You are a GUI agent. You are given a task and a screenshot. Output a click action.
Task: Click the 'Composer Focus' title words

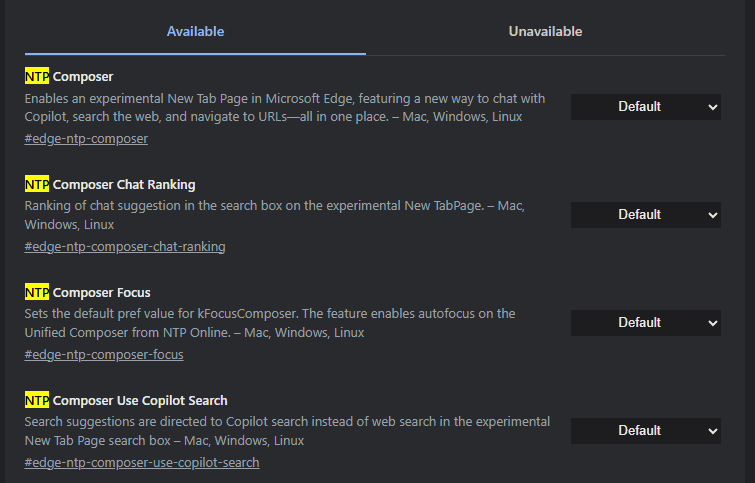(x=102, y=292)
